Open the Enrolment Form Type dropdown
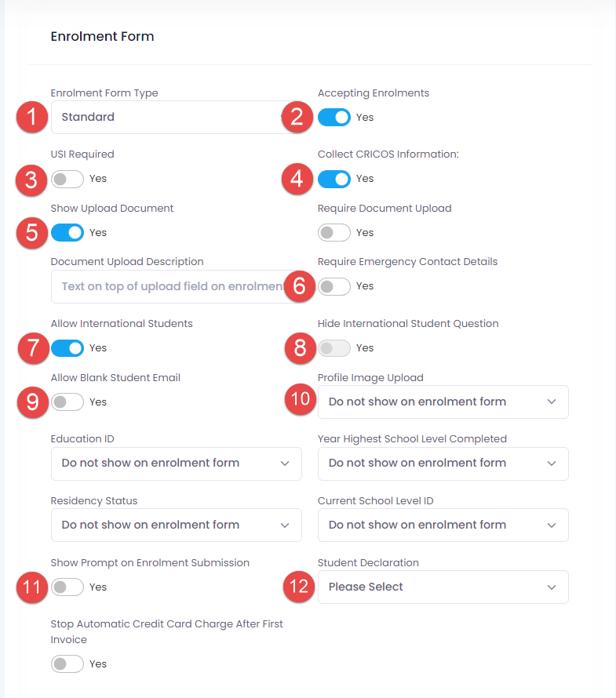Viewport: 616px width, 698px height. [169, 118]
